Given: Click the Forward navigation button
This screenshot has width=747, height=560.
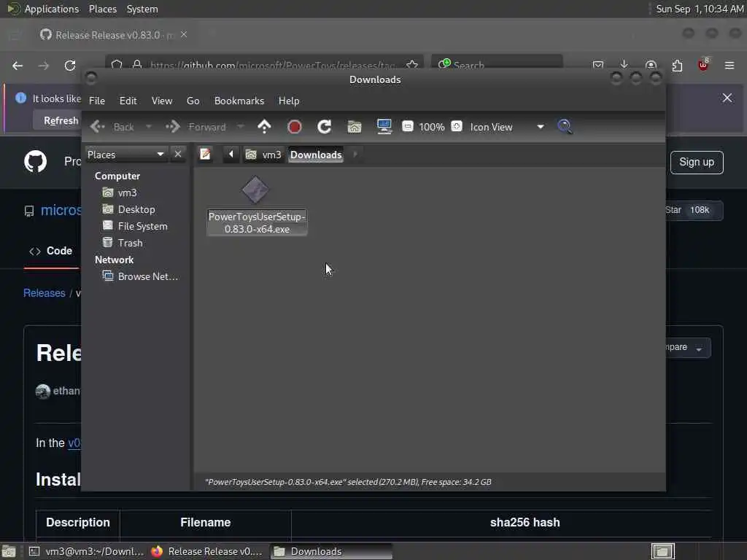Looking at the screenshot, I should coord(197,127).
